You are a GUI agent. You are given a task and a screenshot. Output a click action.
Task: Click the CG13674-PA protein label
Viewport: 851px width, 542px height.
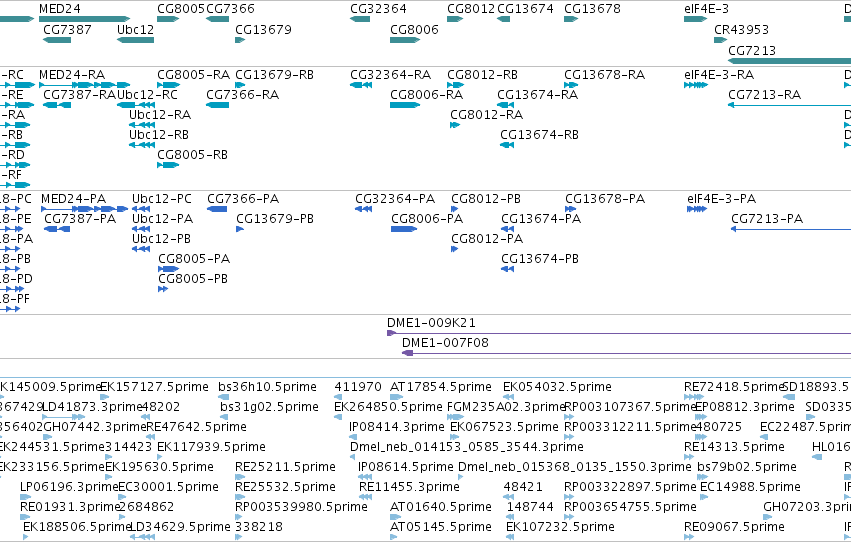(541, 219)
